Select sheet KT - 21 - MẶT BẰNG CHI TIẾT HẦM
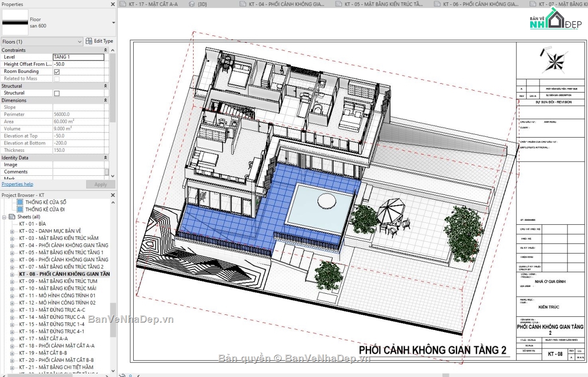 (56, 367)
